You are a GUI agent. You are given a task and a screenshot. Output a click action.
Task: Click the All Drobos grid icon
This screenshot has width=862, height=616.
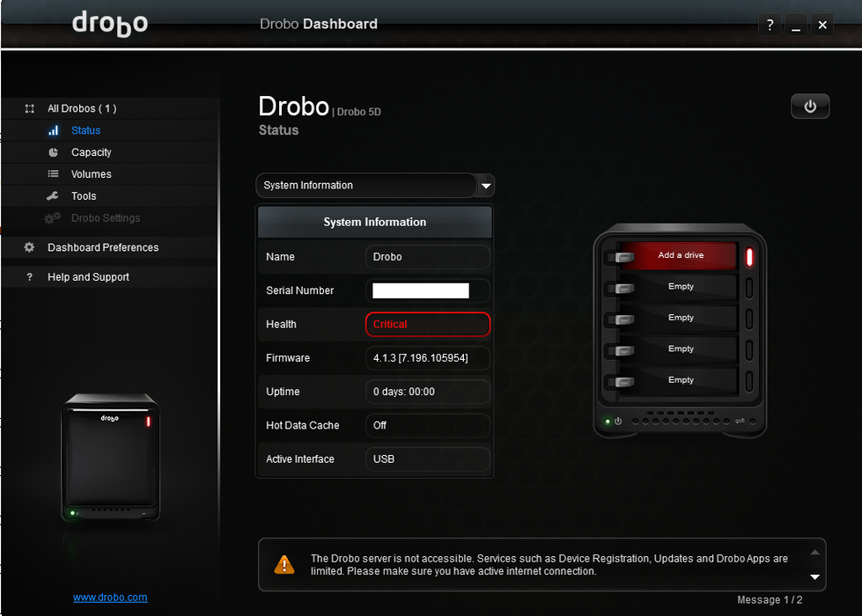30,108
